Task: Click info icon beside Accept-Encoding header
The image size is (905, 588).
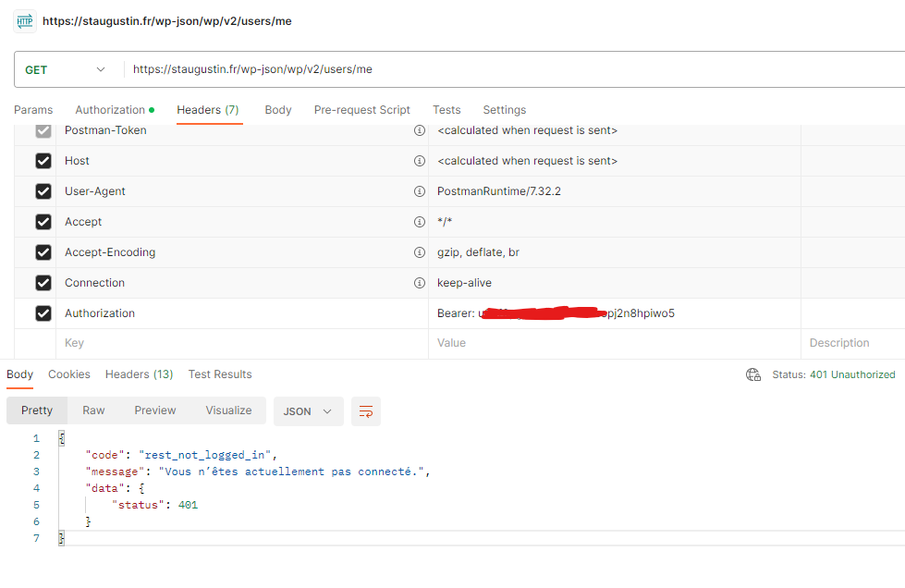Action: 420,252
